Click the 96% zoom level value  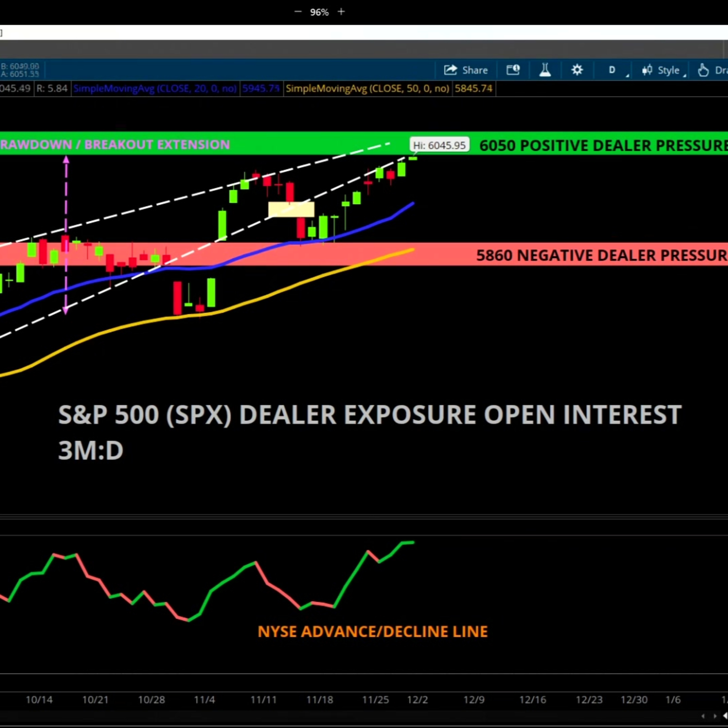pos(319,12)
